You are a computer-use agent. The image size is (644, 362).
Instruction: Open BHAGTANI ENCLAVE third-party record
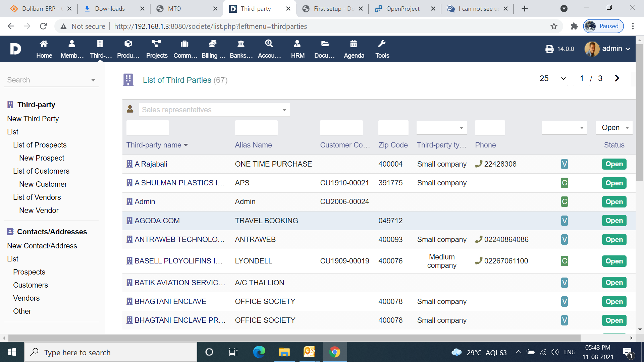[170, 301]
